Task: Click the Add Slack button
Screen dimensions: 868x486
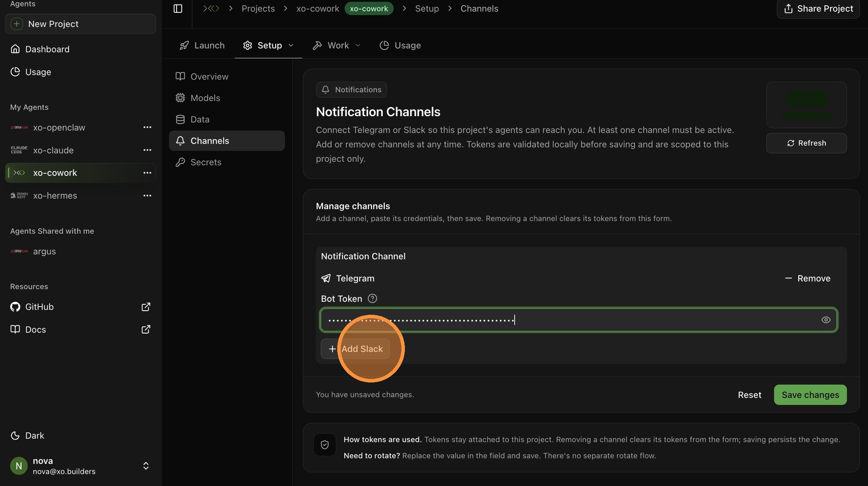Action: tap(355, 349)
